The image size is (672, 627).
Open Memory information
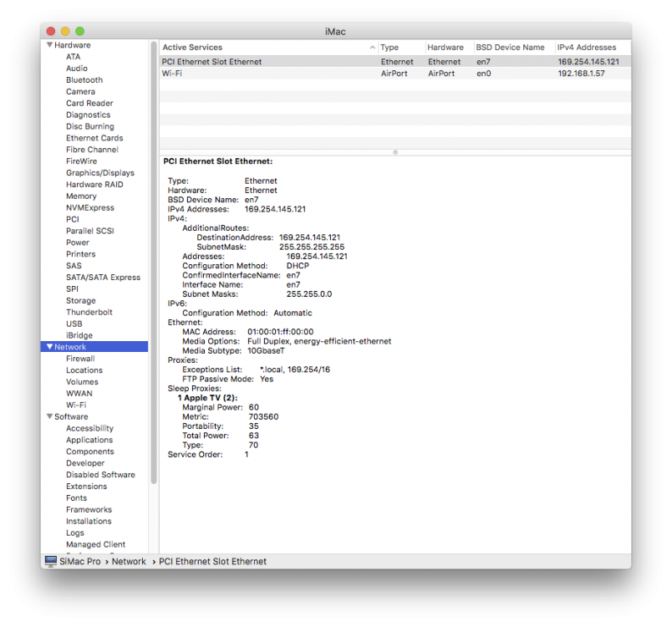[81, 196]
